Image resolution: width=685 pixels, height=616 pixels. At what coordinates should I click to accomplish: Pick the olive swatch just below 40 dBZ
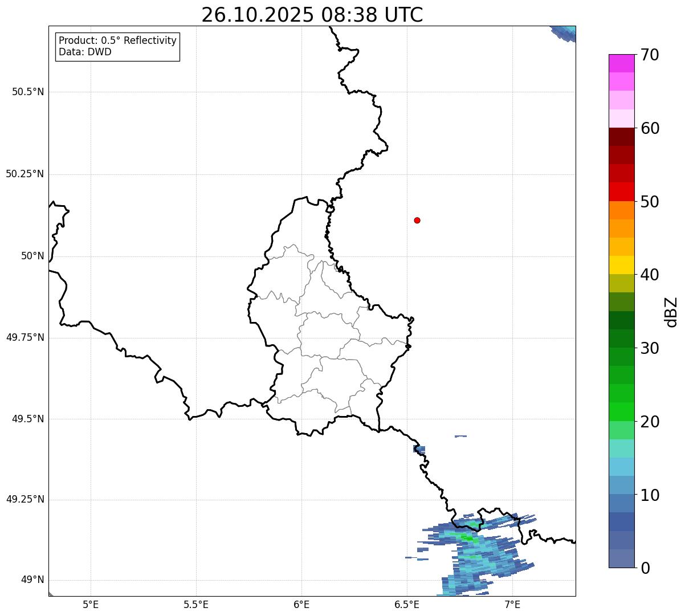click(x=621, y=283)
